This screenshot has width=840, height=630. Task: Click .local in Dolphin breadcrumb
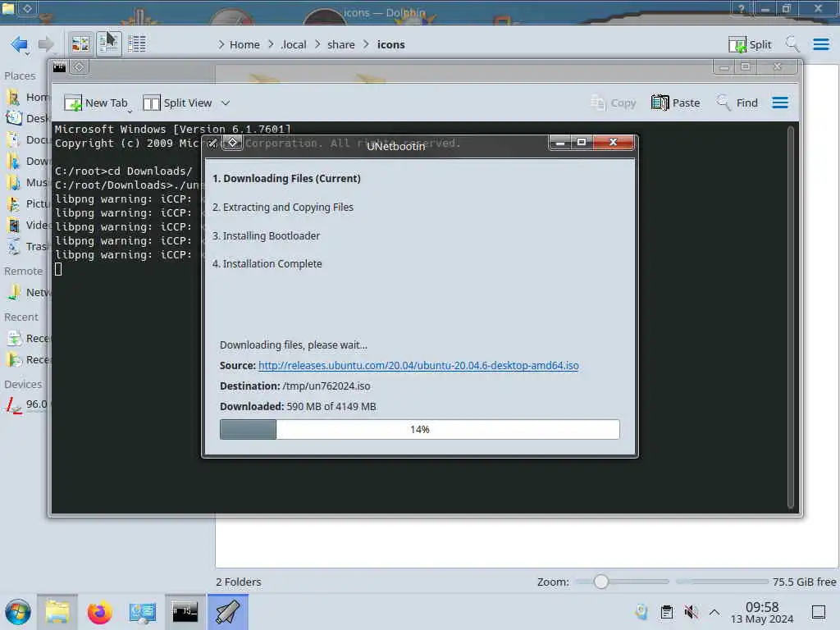294,44
